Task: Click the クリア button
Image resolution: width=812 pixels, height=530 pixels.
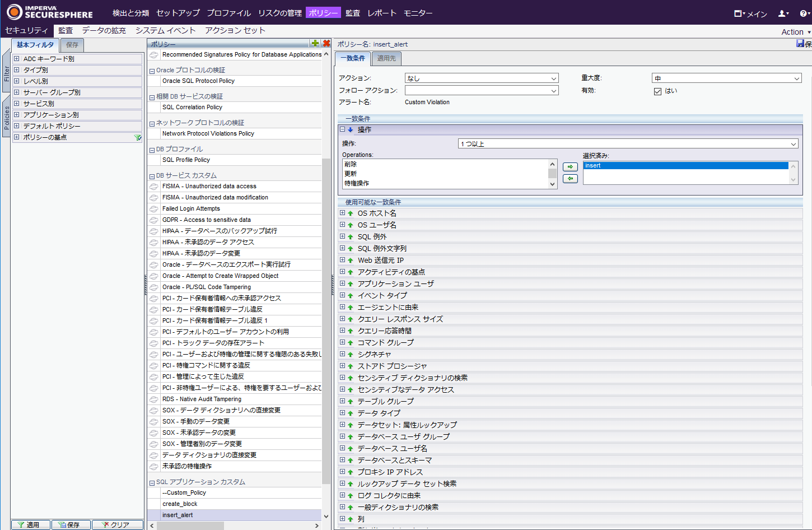Action: tap(116, 525)
